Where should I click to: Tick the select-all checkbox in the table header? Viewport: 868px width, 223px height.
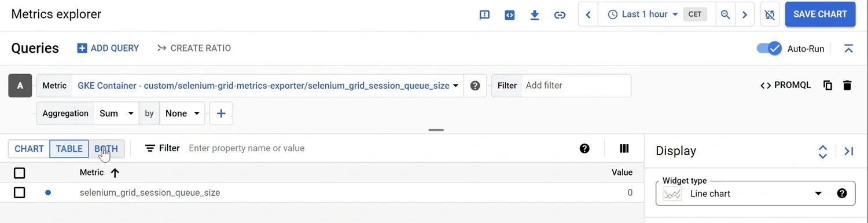point(20,173)
